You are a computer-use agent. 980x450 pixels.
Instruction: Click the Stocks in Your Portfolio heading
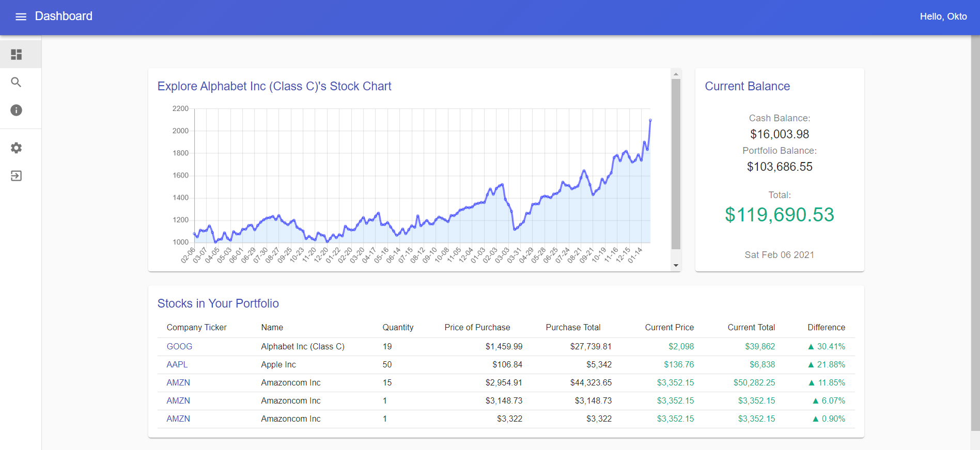tap(218, 303)
